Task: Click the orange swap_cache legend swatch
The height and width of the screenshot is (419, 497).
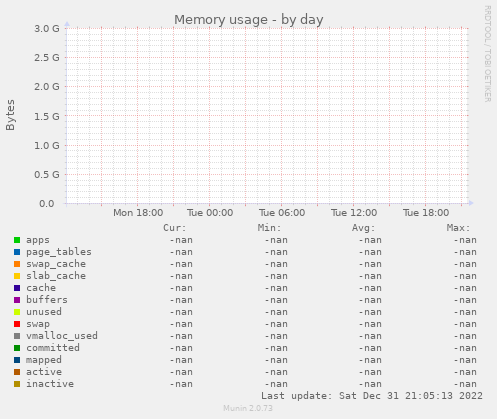Action: click(x=17, y=264)
